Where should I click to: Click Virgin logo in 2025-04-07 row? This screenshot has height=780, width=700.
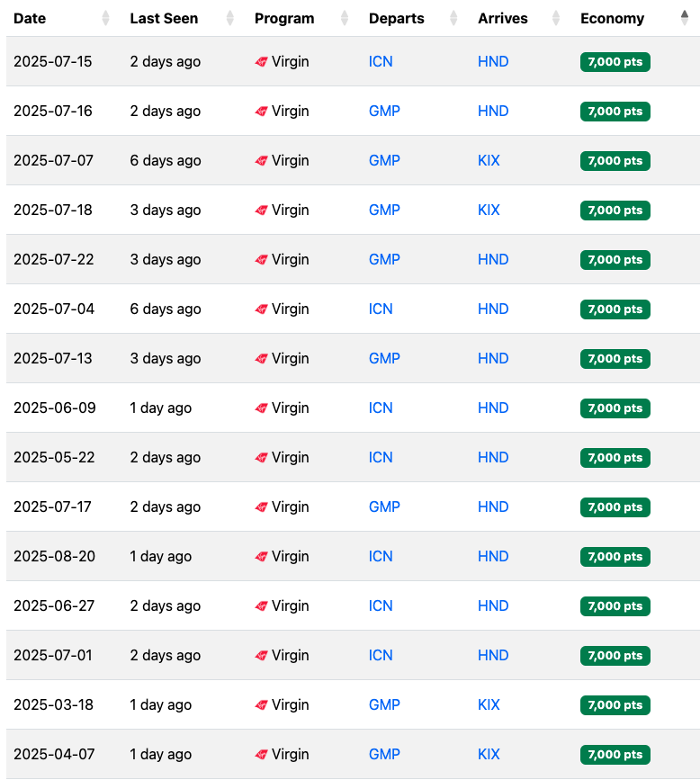point(261,755)
